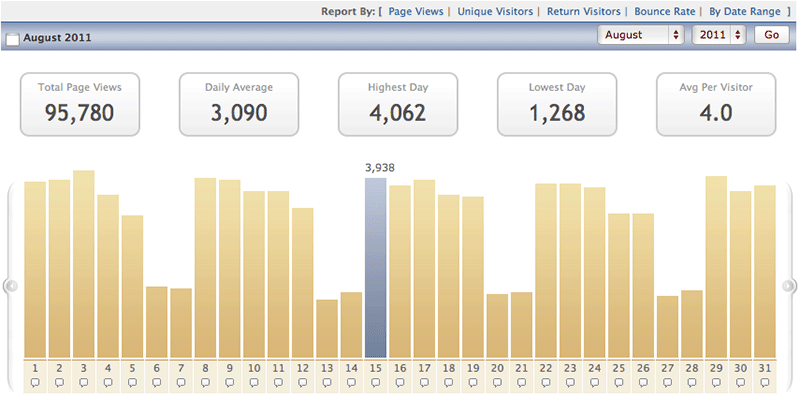Click day label 23 on the axis
Viewport: 800px width, 397px height.
[x=570, y=368]
